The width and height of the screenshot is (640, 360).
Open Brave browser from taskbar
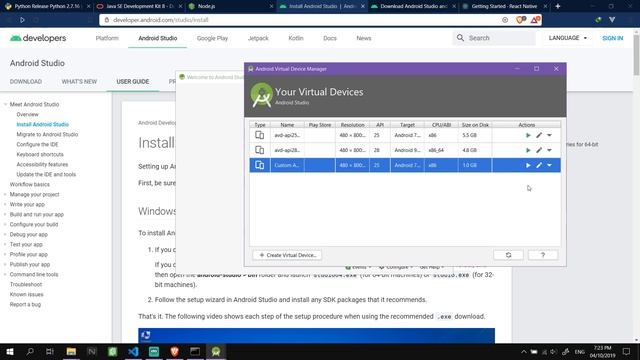(174, 351)
